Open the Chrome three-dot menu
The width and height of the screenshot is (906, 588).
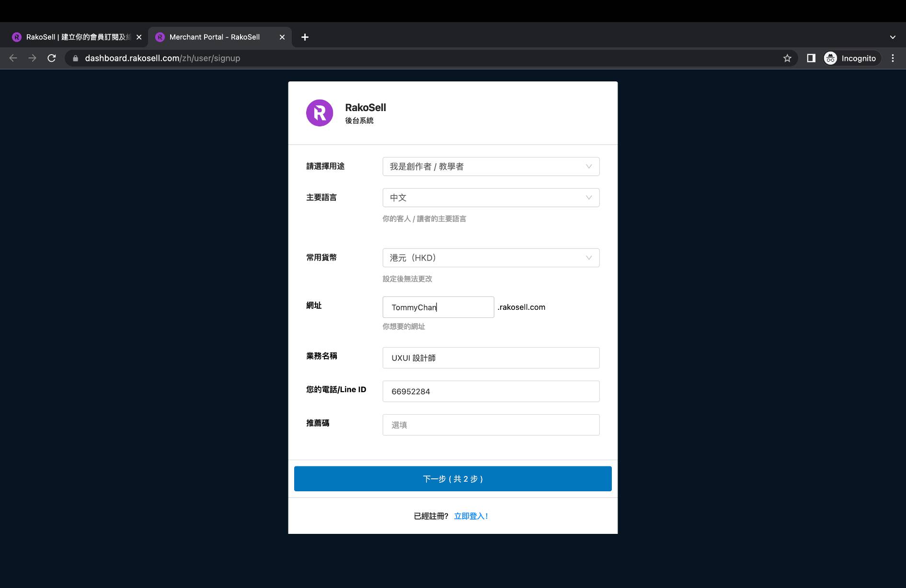[x=893, y=58]
